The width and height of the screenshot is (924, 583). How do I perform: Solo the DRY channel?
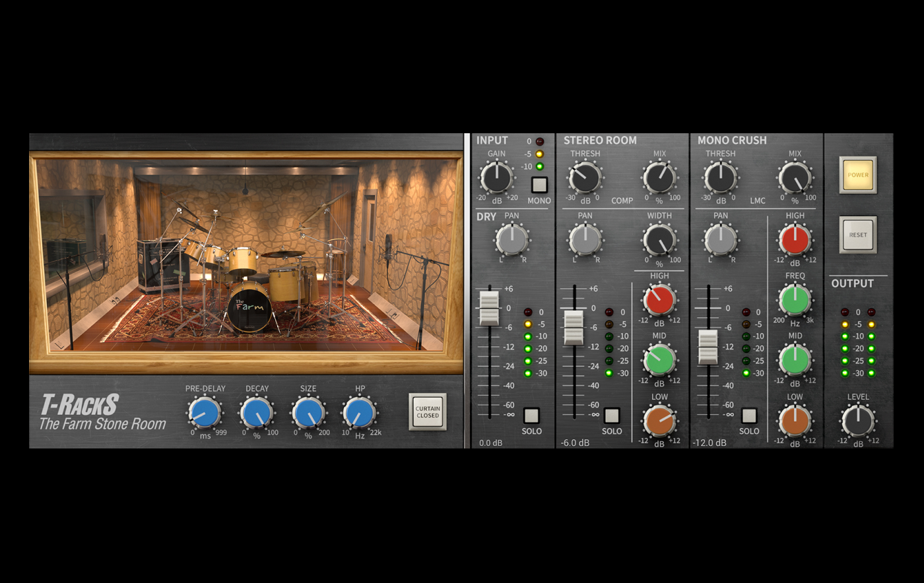coord(531,415)
